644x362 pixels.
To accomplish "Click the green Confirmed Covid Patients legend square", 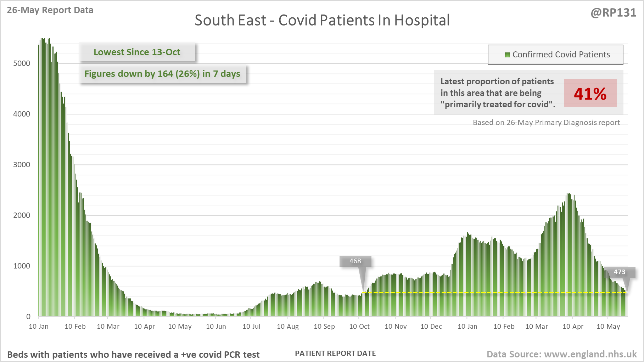I will (x=507, y=55).
